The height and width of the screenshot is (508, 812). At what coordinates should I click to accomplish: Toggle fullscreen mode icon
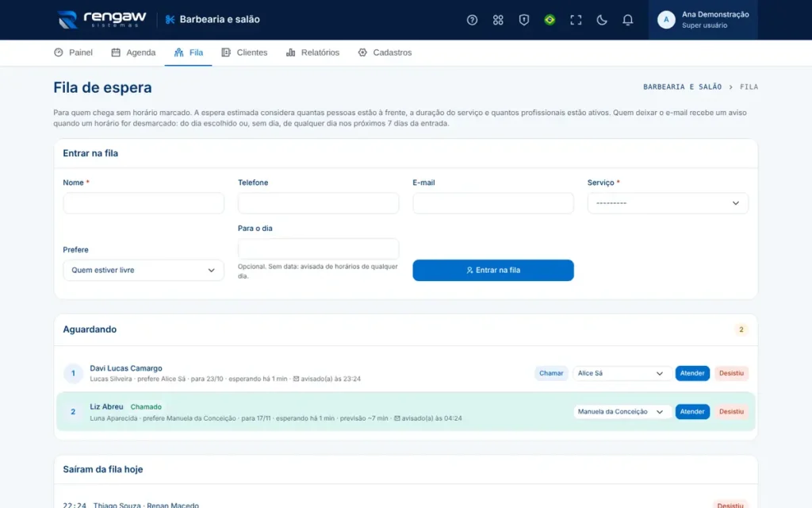coord(576,20)
